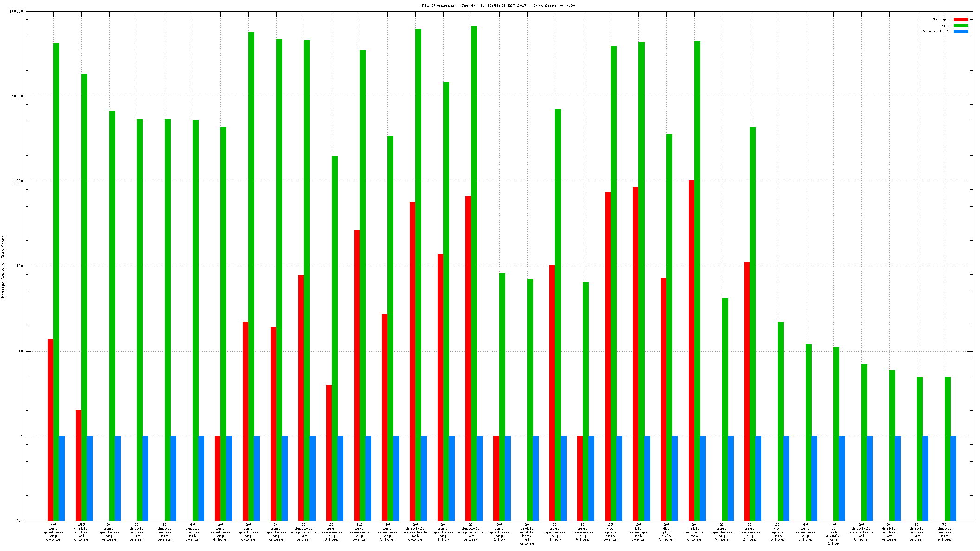Click the blue Score legend swatch

coord(961,31)
